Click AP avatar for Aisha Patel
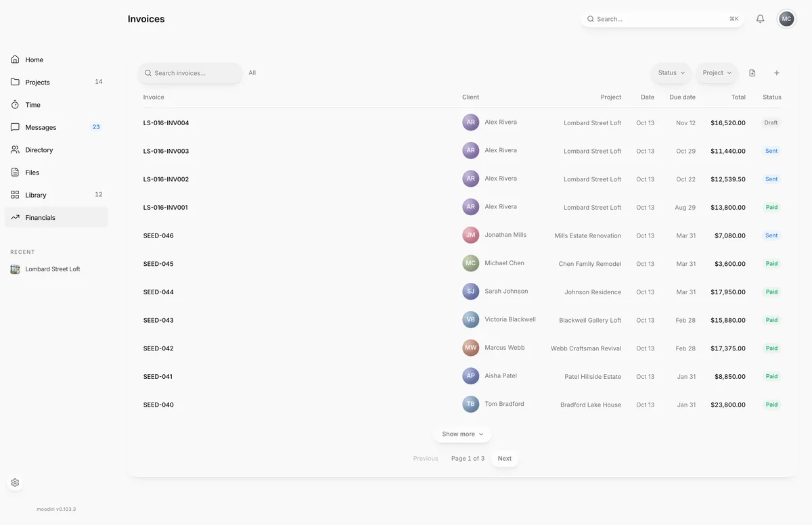Image resolution: width=812 pixels, height=525 pixels. pos(471,376)
